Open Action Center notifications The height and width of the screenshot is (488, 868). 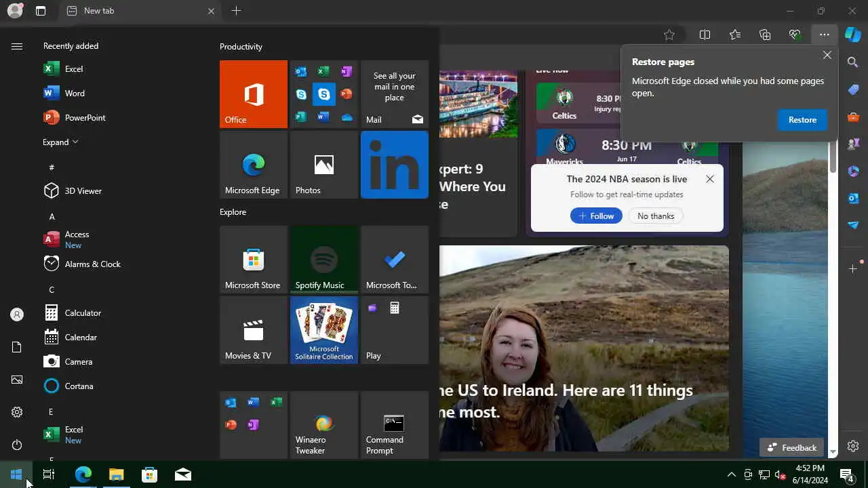[846, 474]
